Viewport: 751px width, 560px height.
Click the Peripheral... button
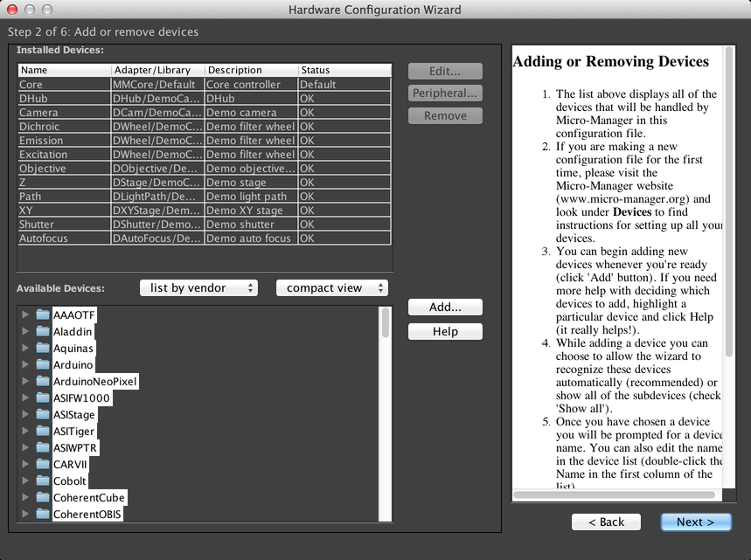[x=445, y=93]
